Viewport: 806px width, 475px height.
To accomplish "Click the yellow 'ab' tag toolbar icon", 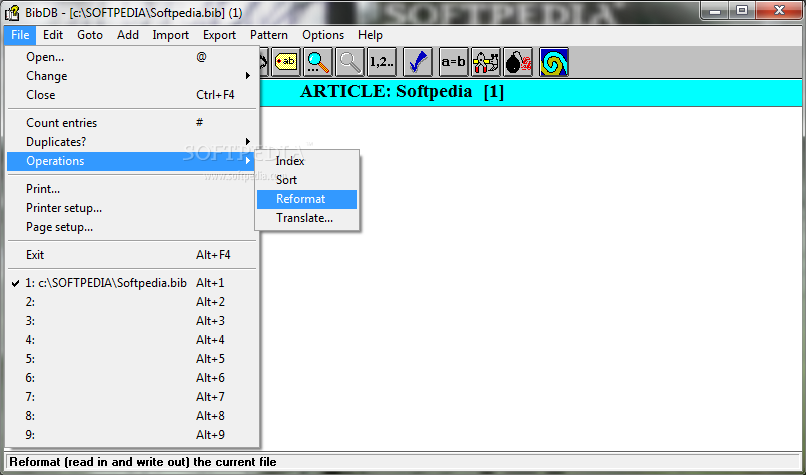I will 286,62.
